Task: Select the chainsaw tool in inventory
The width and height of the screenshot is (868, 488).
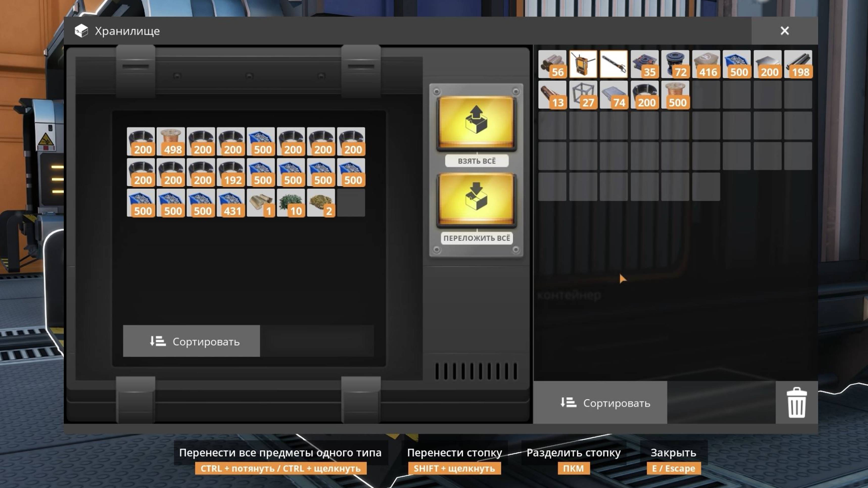Action: click(614, 64)
